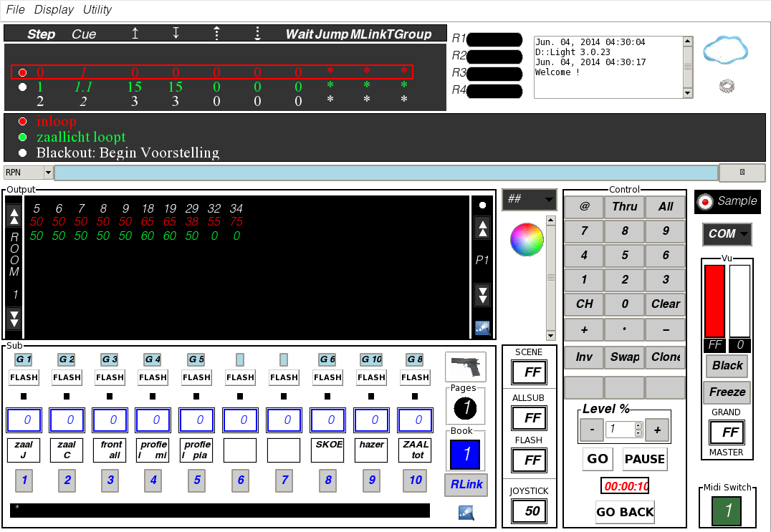Screen dimensions: 771x532
Task: Click the green Midi Switch square
Action: tap(727, 511)
